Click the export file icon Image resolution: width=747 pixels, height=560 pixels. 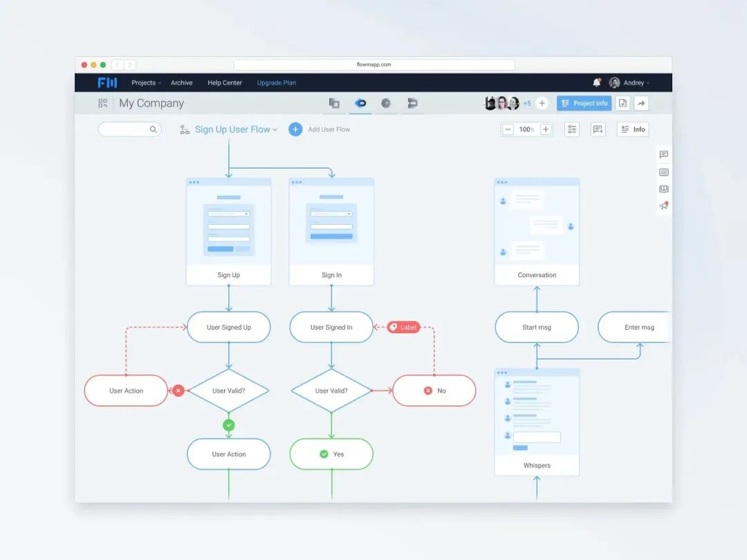point(622,103)
